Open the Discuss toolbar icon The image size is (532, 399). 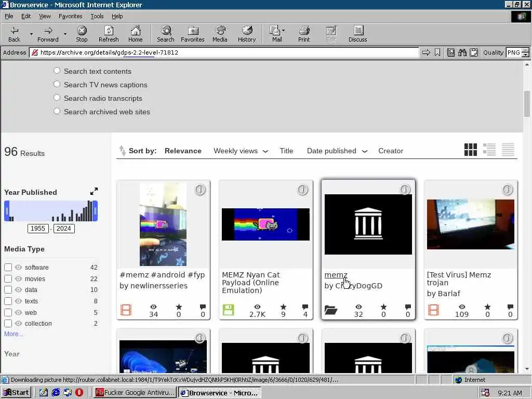pyautogui.click(x=357, y=34)
